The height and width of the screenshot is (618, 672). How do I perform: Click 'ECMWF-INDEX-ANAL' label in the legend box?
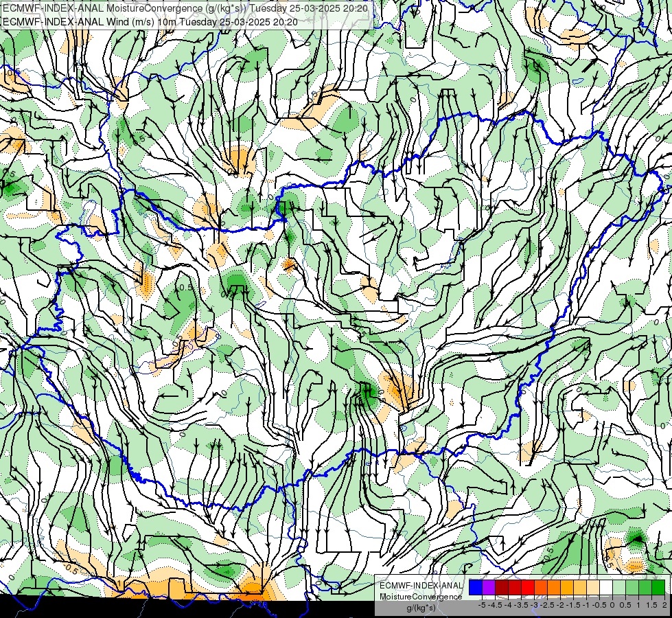tap(421, 586)
